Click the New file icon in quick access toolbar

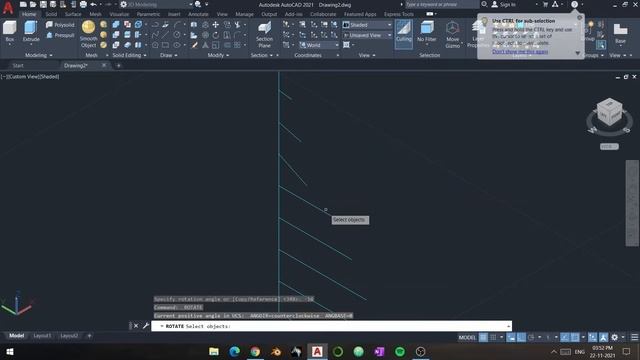click(x=23, y=4)
